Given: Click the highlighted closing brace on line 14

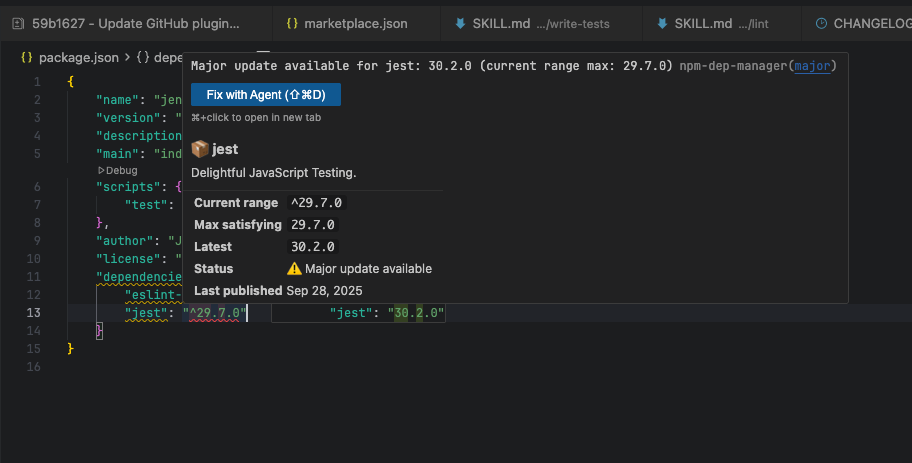Looking at the screenshot, I should [99, 330].
